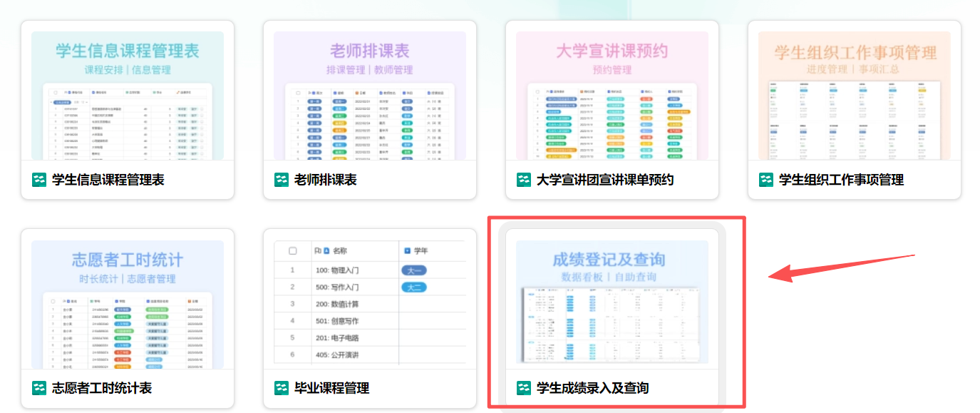Screen dimensions: 980x413
Task: Click the 大一 tag in the 学年 column
Action: coord(415,270)
